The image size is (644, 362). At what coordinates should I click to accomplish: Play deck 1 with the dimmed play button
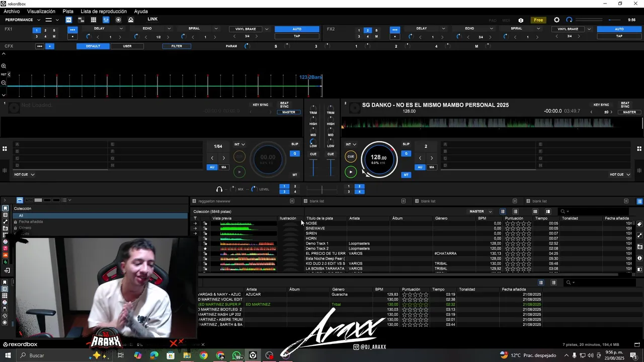tap(239, 172)
